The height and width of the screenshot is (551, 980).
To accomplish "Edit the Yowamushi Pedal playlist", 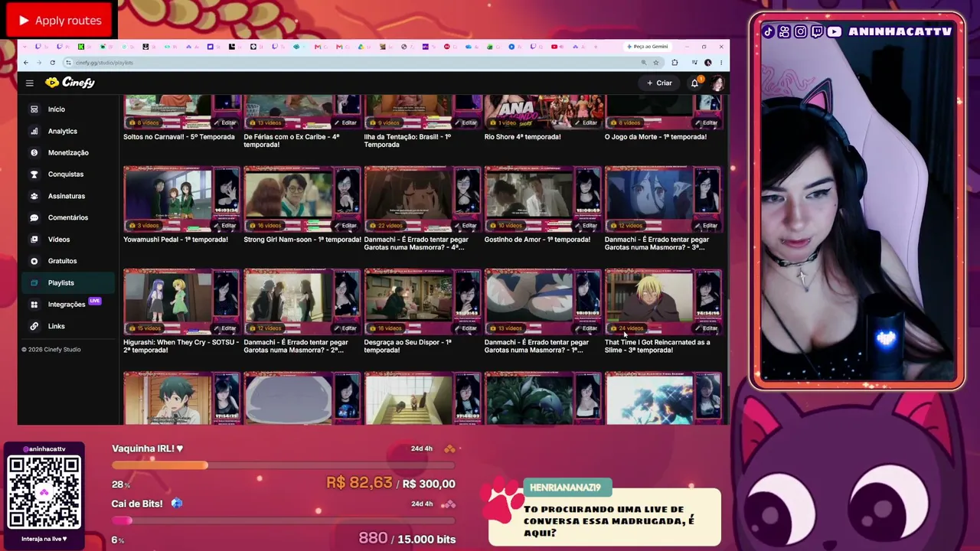I will pyautogui.click(x=225, y=226).
